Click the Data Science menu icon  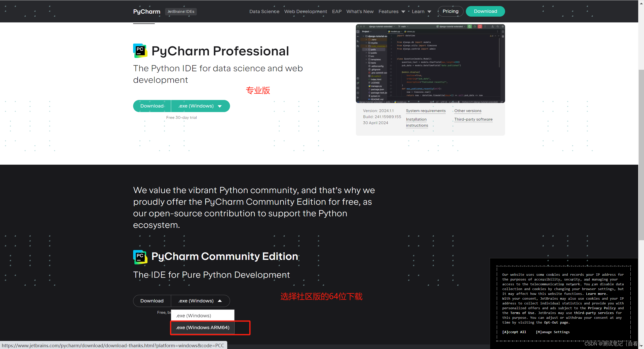(263, 11)
